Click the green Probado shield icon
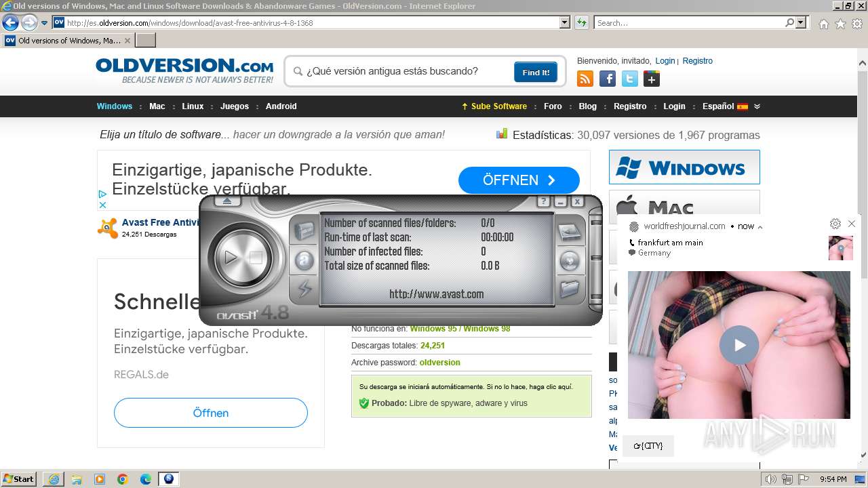This screenshot has height=488, width=868. pos(364,403)
